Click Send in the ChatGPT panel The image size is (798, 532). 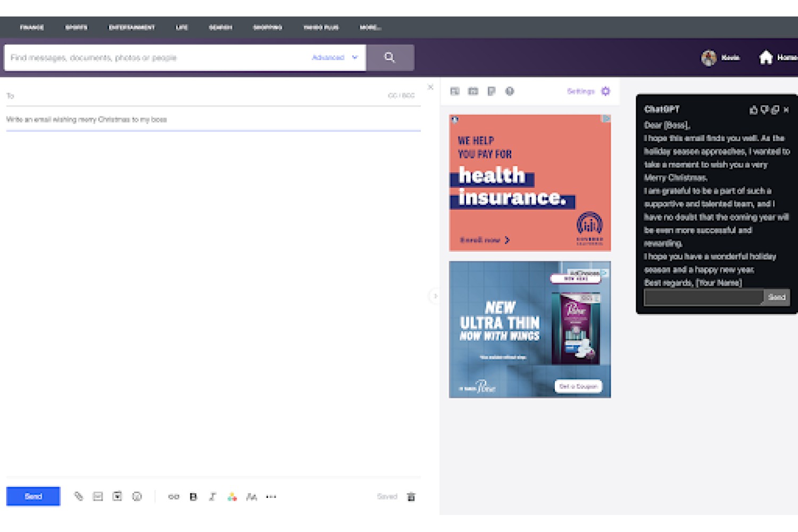[777, 297]
